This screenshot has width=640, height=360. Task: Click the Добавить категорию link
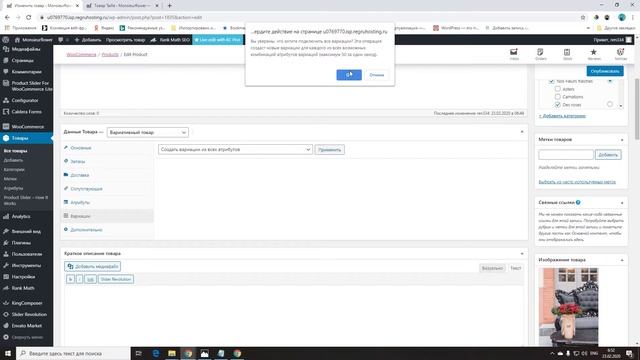[x=562, y=116]
